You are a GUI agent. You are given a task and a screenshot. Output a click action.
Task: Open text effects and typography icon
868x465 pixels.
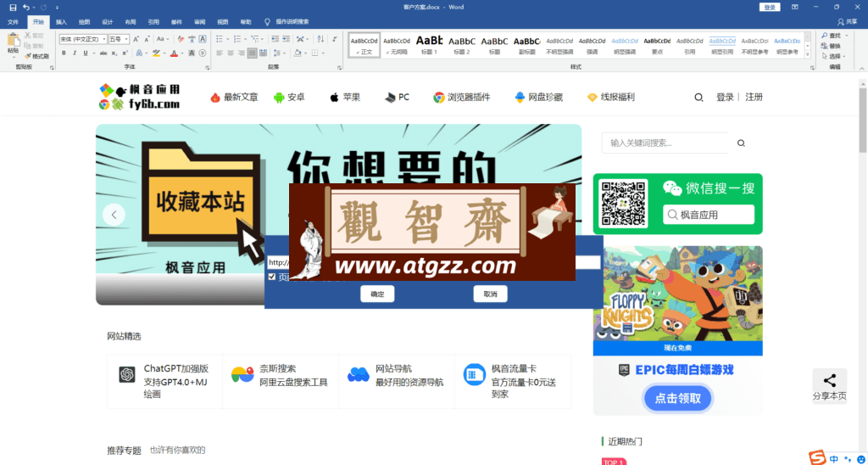[x=140, y=53]
